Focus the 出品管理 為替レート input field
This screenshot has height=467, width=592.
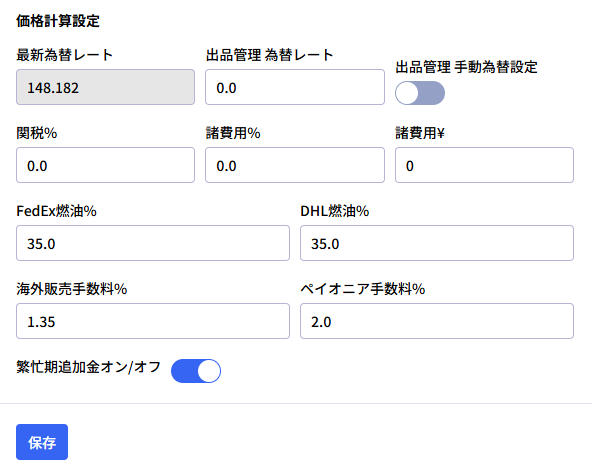(295, 87)
